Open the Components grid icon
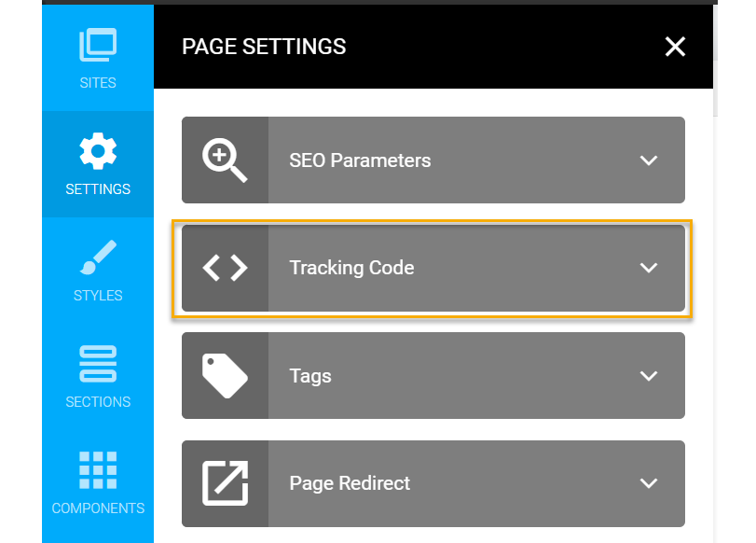Image resolution: width=756 pixels, height=543 pixels. 98,471
